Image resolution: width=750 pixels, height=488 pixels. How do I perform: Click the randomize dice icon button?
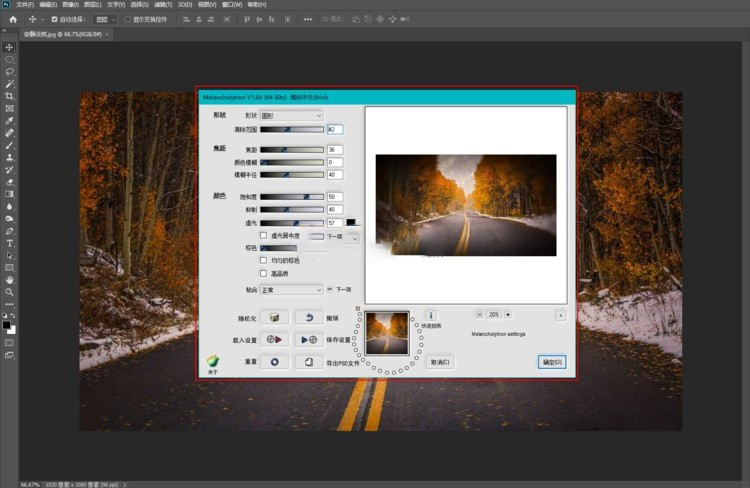coord(273,318)
